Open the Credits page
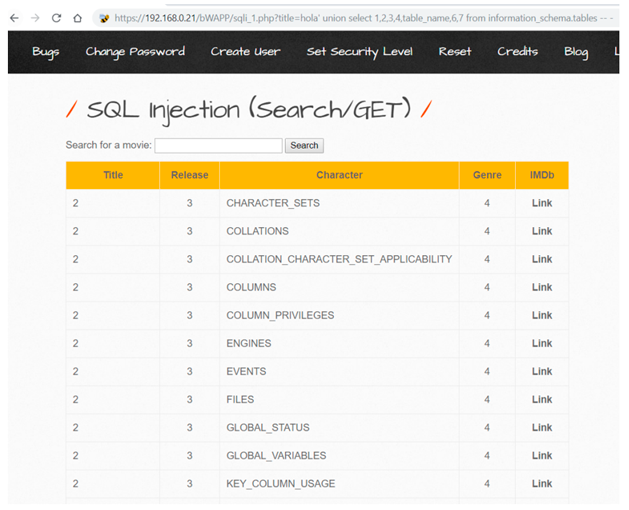This screenshot has width=629, height=510. point(517,52)
